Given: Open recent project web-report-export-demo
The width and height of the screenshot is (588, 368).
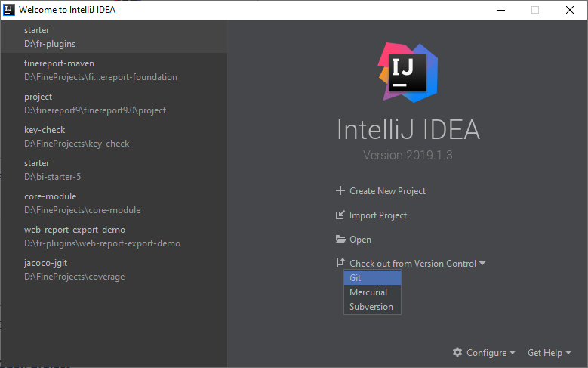Looking at the screenshot, I should pos(114,237).
